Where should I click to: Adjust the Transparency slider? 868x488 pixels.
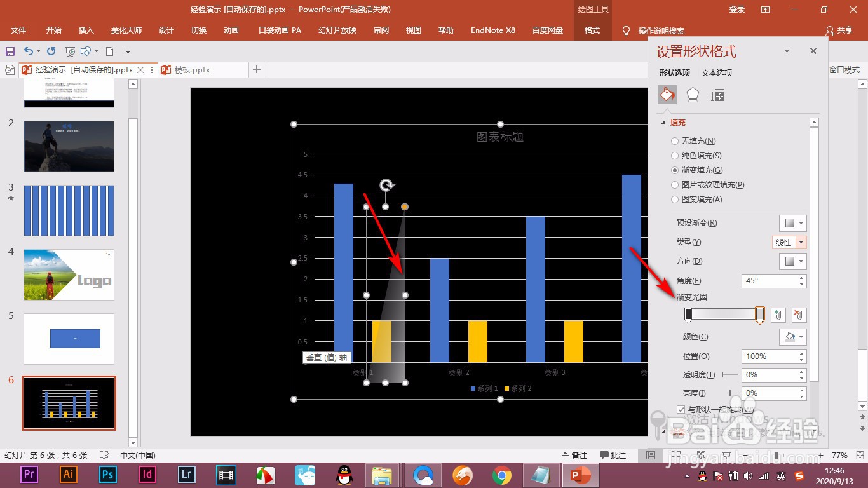click(729, 375)
